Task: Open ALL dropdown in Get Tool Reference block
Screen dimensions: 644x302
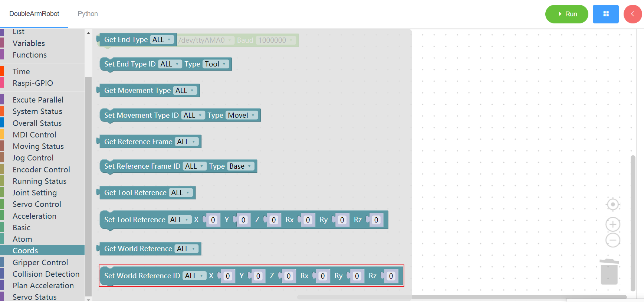Action: (x=181, y=192)
